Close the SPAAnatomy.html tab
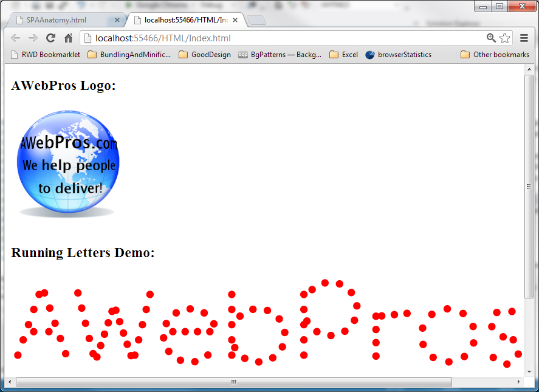Image resolution: width=539 pixels, height=392 pixels. (117, 20)
